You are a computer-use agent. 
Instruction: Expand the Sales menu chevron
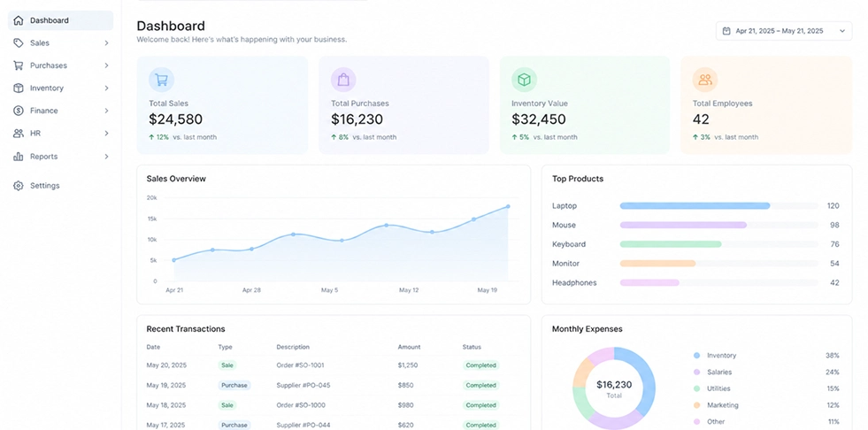[x=106, y=43]
